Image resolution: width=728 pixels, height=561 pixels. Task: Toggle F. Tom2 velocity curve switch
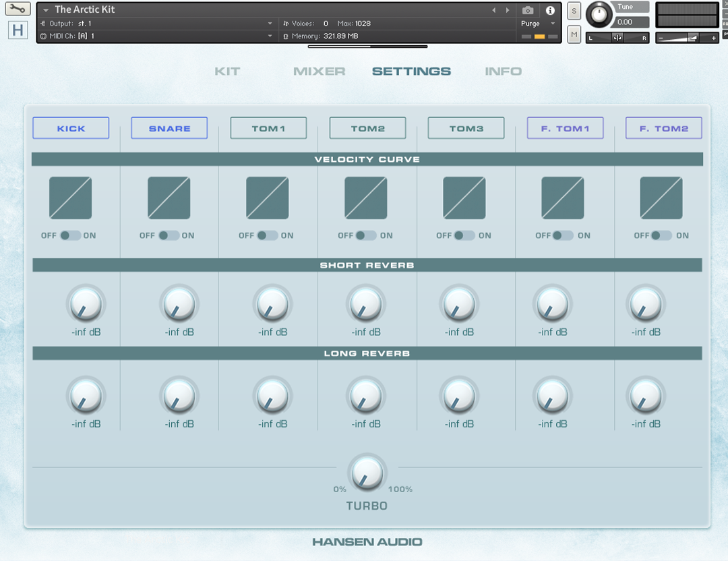(x=661, y=235)
